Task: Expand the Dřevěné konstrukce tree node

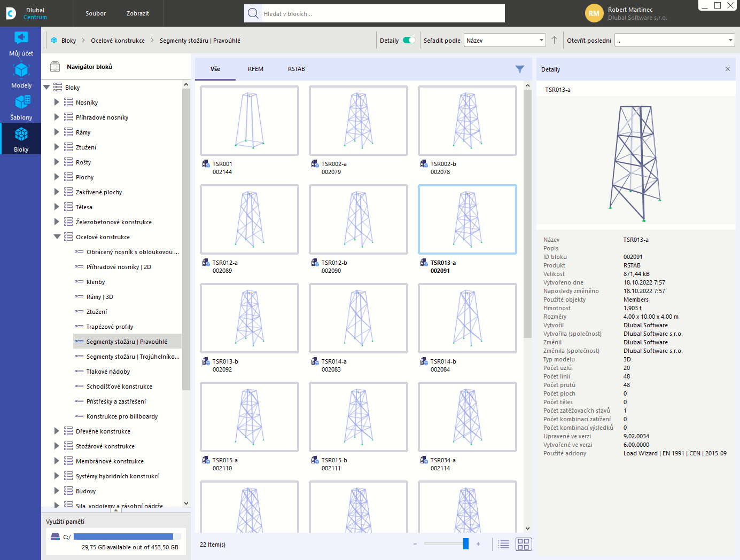Action: tap(57, 431)
